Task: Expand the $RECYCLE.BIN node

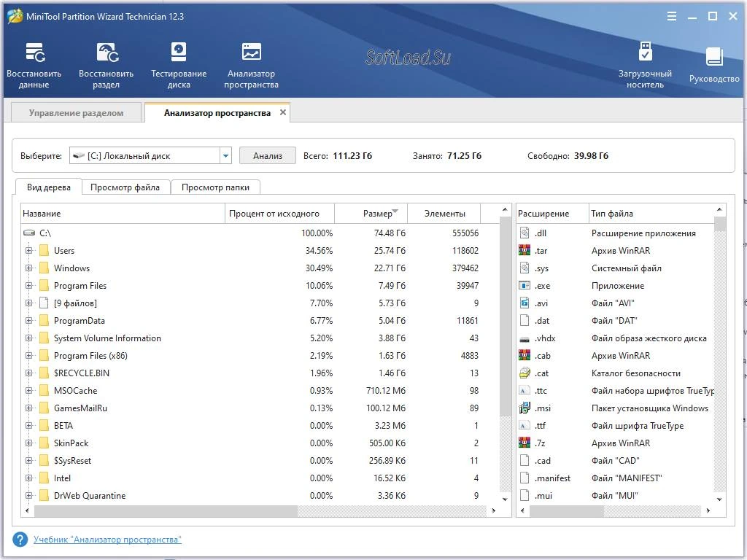Action: 28,373
